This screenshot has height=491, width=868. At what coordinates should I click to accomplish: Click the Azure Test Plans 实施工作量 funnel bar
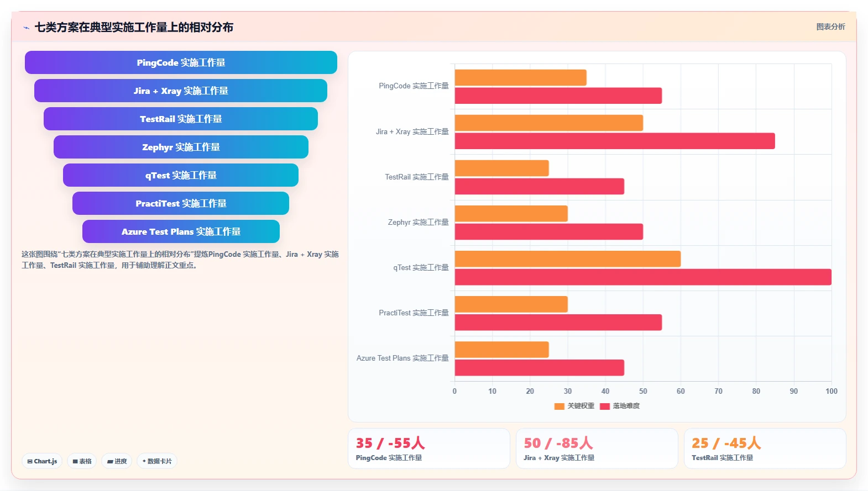(181, 231)
